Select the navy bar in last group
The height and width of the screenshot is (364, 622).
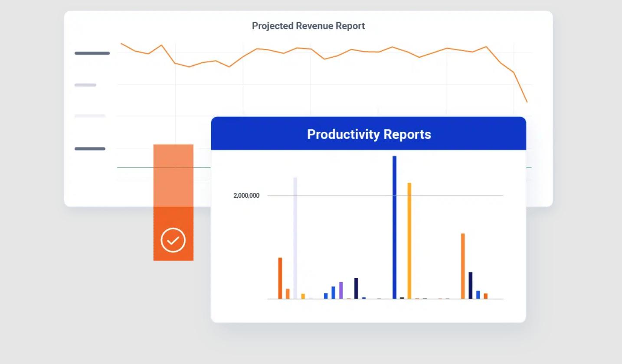[x=471, y=286]
